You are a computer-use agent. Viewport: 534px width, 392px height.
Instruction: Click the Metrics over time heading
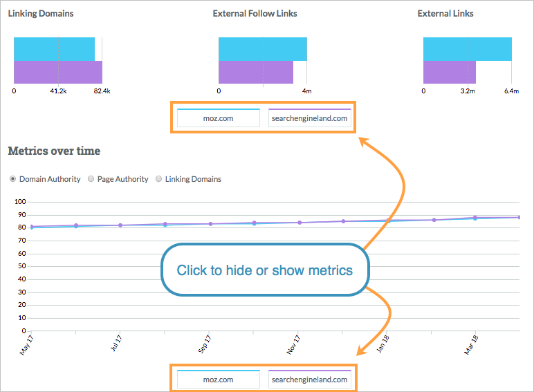click(x=54, y=151)
